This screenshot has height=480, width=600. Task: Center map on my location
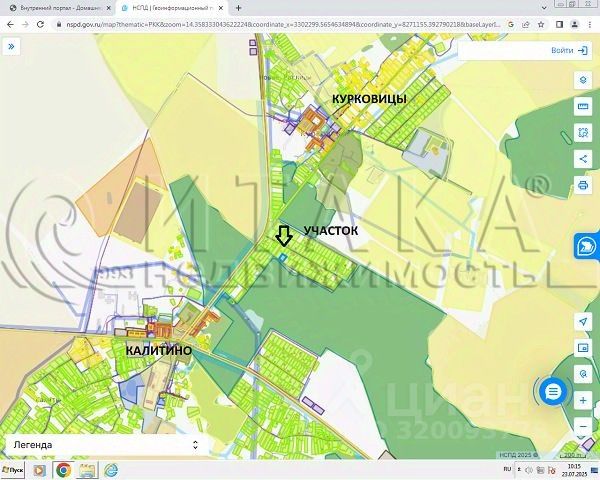click(583, 321)
